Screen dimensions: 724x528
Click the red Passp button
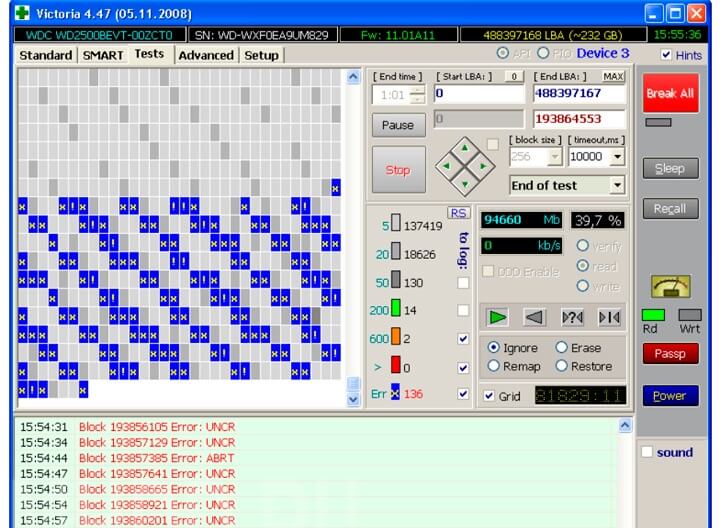[x=670, y=354]
